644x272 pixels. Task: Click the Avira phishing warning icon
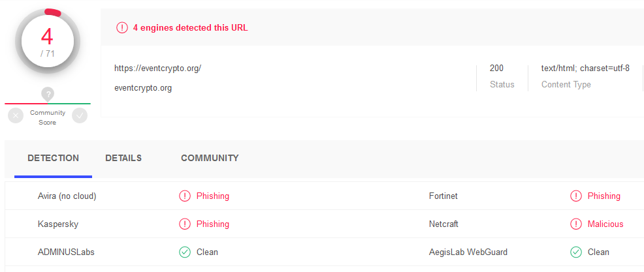(x=185, y=196)
